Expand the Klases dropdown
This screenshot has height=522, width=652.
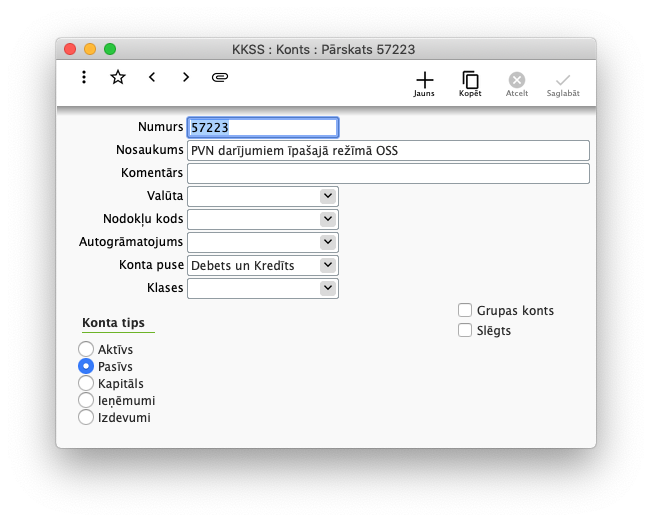pyautogui.click(x=328, y=288)
